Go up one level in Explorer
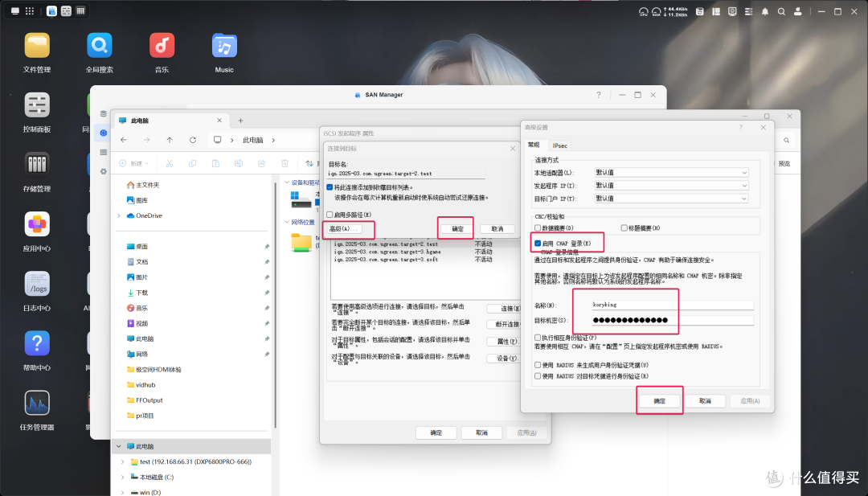Viewport: 868px width, 496px height. 170,140
